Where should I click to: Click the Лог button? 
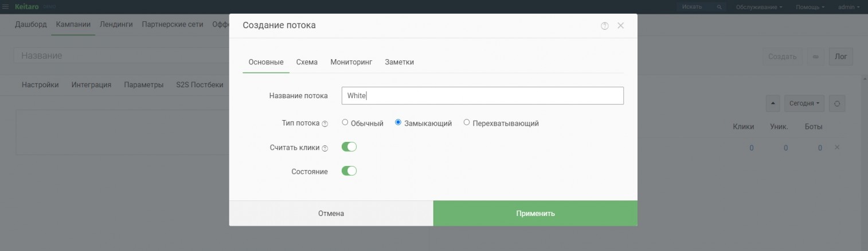click(x=841, y=57)
